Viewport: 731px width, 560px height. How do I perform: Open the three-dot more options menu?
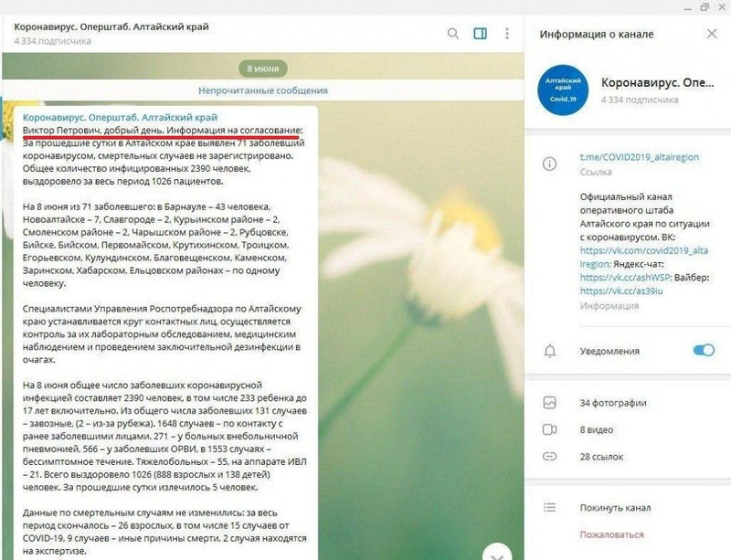click(x=507, y=34)
